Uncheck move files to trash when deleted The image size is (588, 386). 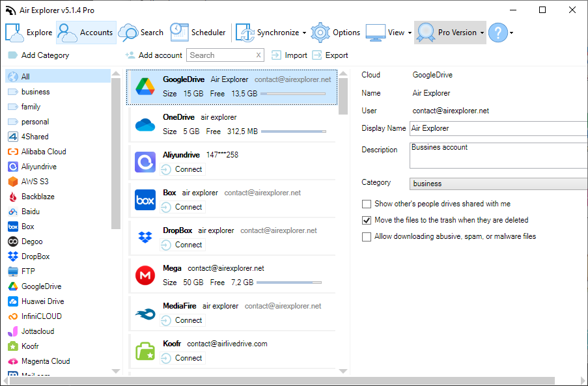(367, 221)
